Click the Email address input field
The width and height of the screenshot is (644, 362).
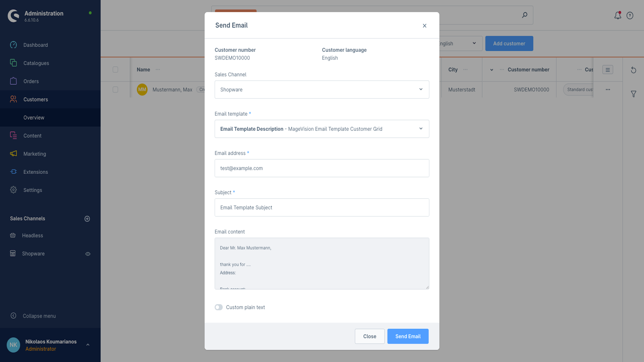click(x=322, y=168)
